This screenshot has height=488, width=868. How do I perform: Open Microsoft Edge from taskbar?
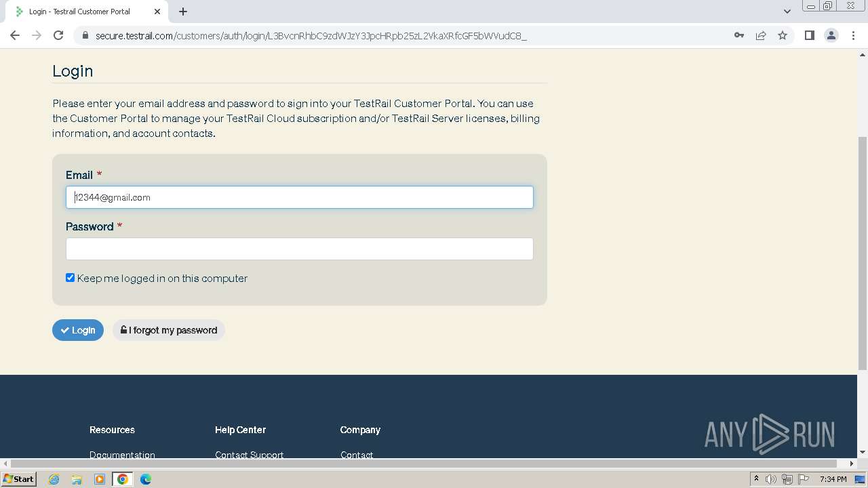(x=146, y=479)
